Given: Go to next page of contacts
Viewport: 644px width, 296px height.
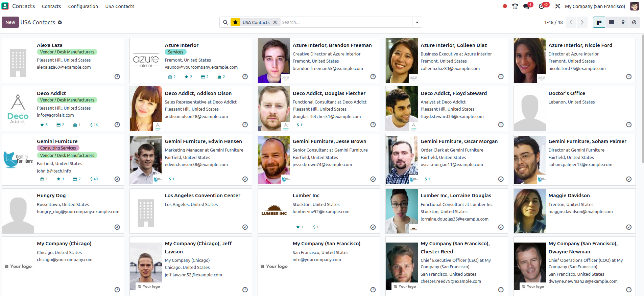Looking at the screenshot, I should coord(582,22).
